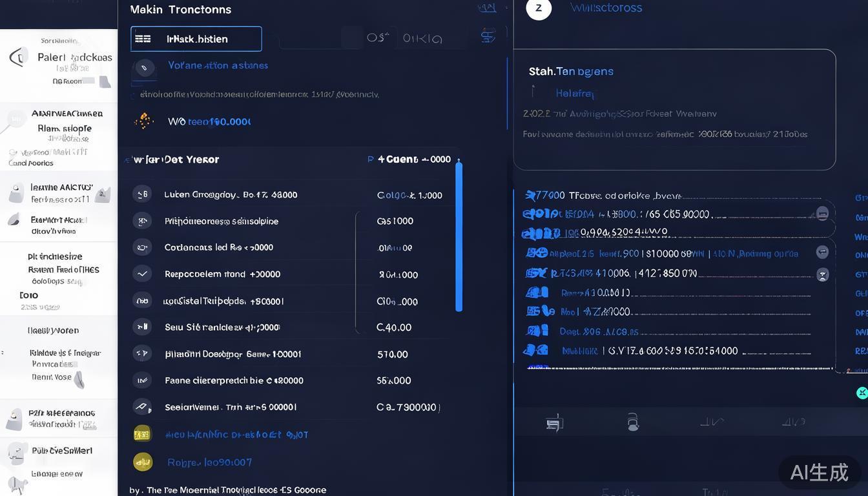Screen dimensions: 868x496
Task: Open the 'Helafrej' link in the right panel
Action: tap(573, 93)
